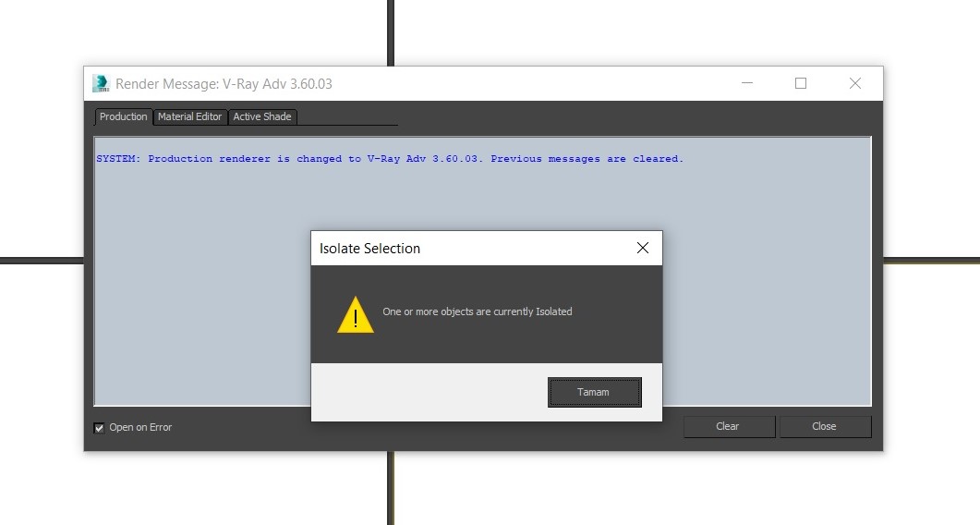Image resolution: width=980 pixels, height=525 pixels.
Task: Select the Active Shade tab
Action: coord(262,116)
